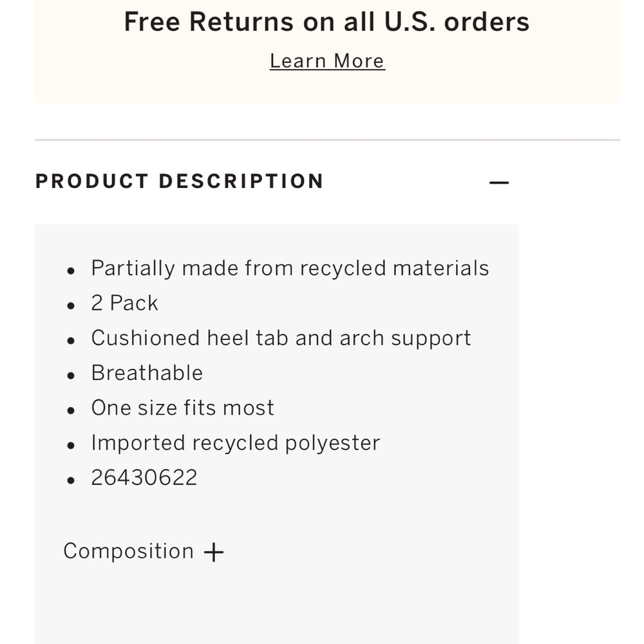This screenshot has width=644, height=644.
Task: Expand the Composition label text
Action: (128, 551)
